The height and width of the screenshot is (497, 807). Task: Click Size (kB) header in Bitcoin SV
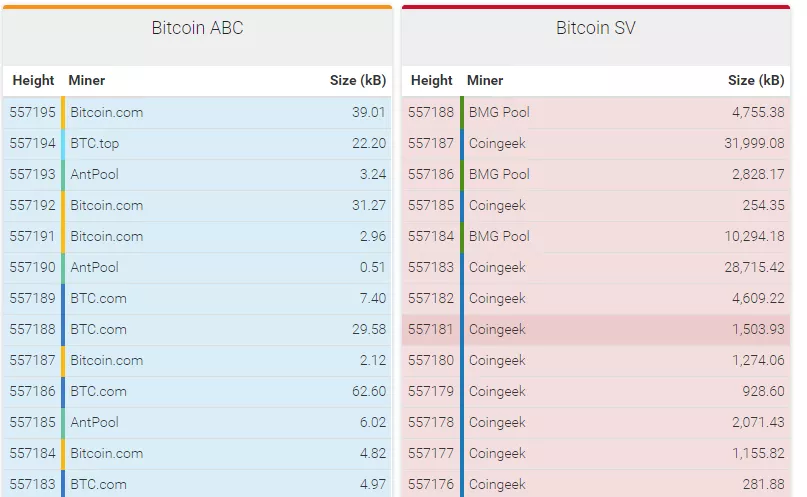tap(755, 80)
